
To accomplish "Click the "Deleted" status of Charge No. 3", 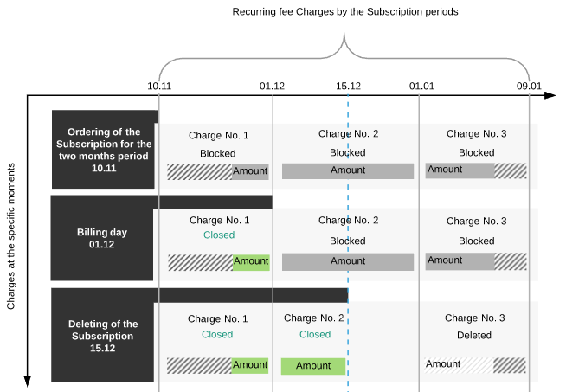I will pyautogui.click(x=474, y=335).
